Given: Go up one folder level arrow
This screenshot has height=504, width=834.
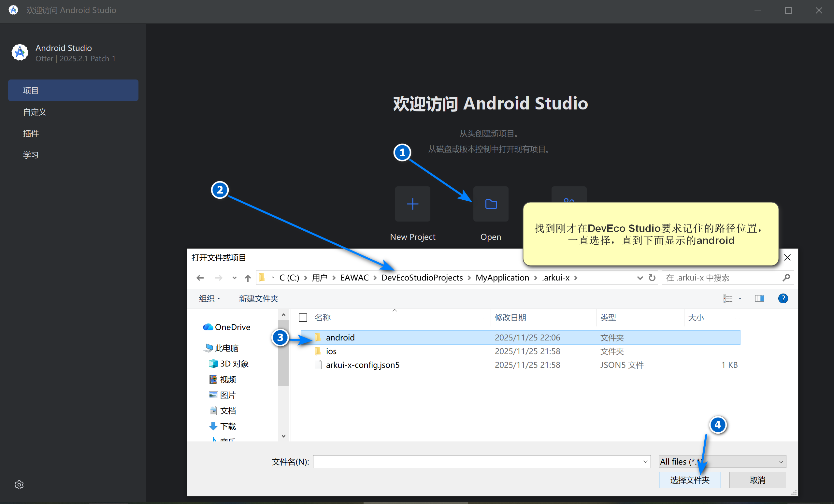Looking at the screenshot, I should click(248, 278).
